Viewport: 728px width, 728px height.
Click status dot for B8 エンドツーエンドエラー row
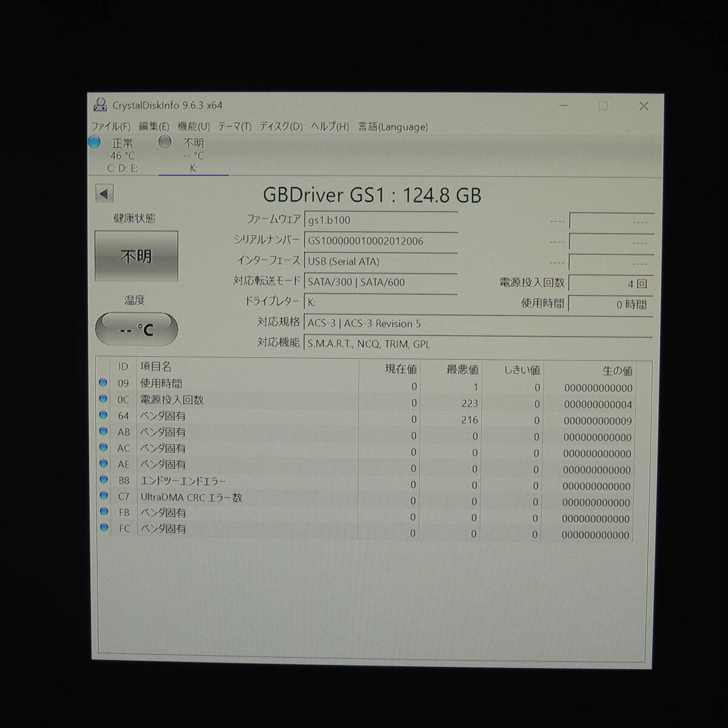click(103, 480)
